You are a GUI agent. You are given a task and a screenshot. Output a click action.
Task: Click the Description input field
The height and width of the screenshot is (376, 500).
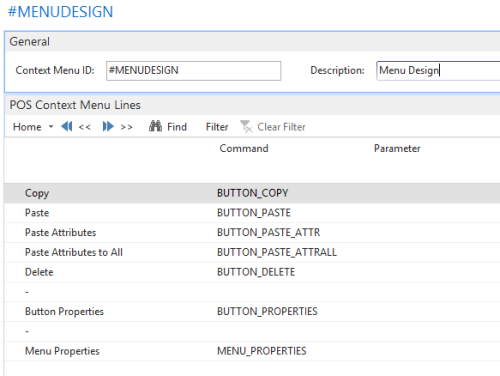pos(438,71)
